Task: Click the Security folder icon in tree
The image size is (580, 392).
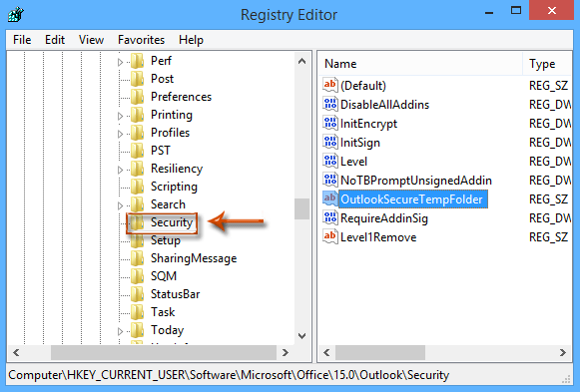Action: (137, 222)
